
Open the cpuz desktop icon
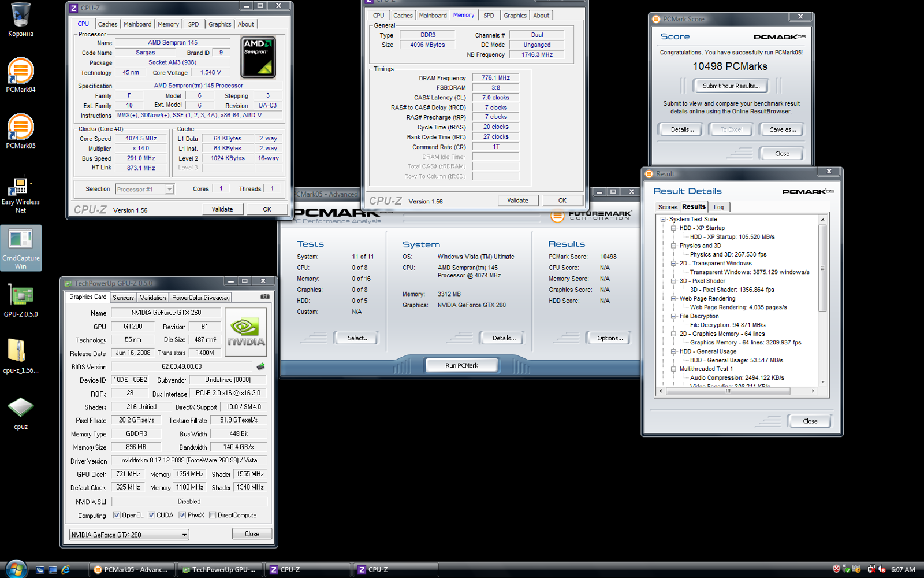pyautogui.click(x=21, y=413)
